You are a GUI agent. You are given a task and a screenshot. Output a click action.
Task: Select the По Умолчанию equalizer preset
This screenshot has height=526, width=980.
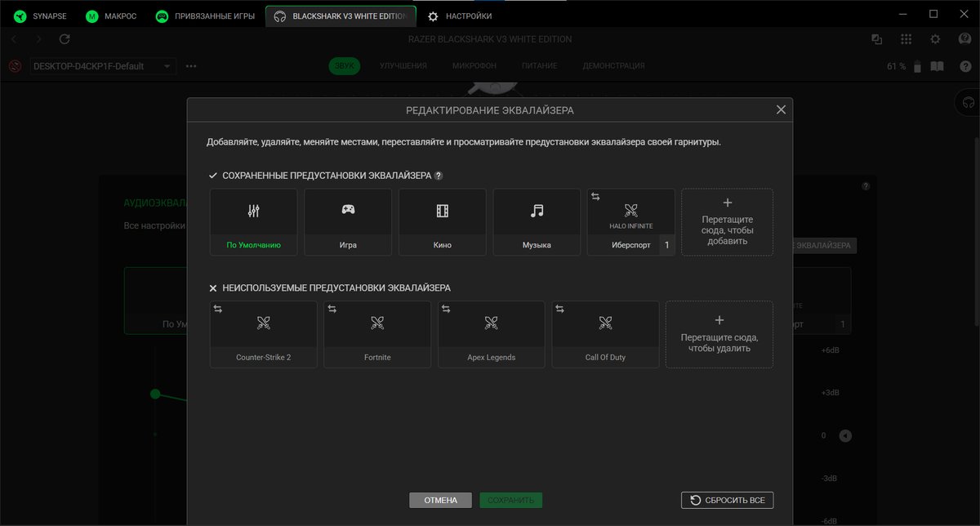(x=253, y=222)
